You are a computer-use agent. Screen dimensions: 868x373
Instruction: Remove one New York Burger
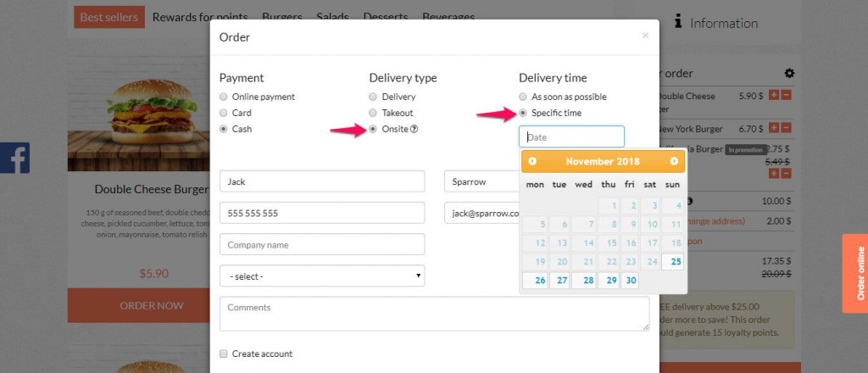[786, 128]
